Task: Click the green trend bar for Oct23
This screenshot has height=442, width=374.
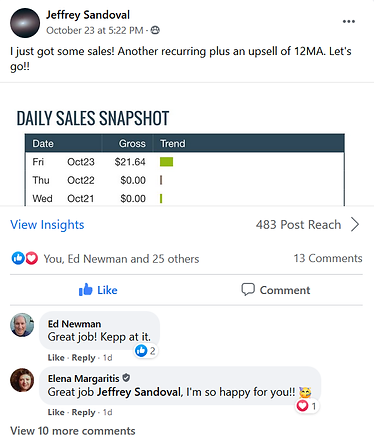Action: [166, 162]
